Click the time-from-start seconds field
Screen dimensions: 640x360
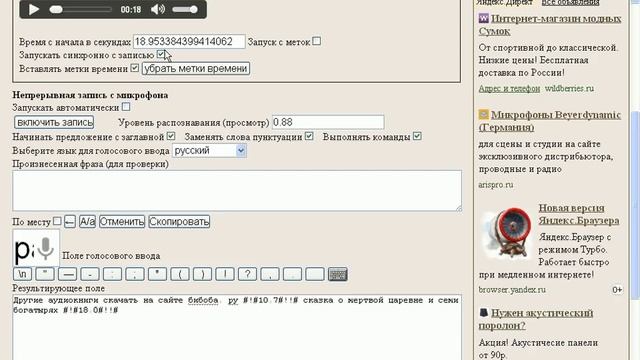pyautogui.click(x=189, y=42)
